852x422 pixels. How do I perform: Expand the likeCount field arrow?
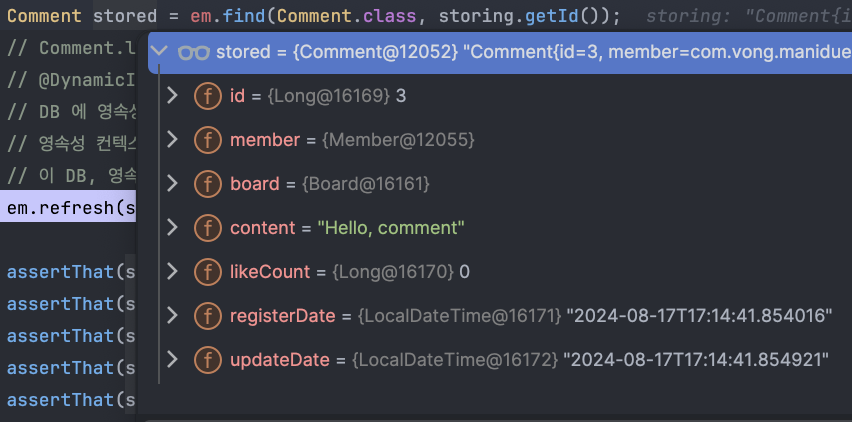click(x=172, y=271)
